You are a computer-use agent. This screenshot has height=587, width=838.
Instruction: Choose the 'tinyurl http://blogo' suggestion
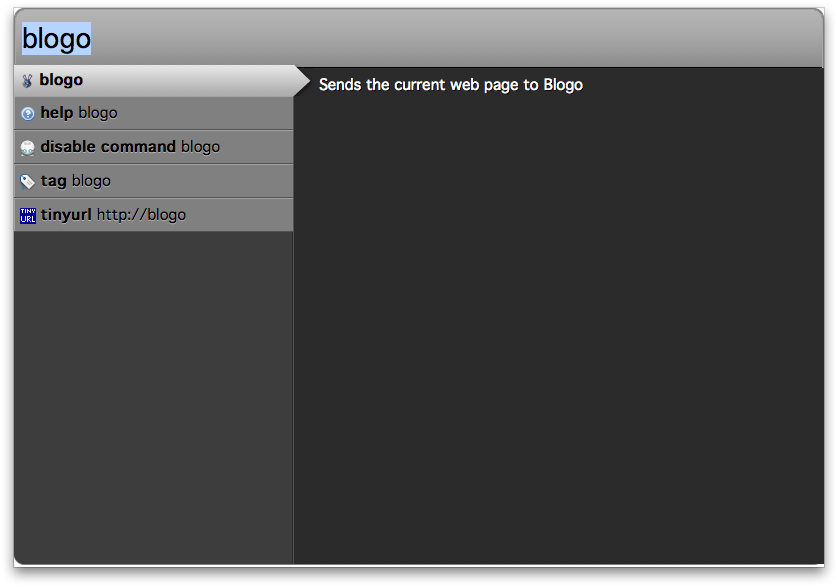tap(150, 215)
